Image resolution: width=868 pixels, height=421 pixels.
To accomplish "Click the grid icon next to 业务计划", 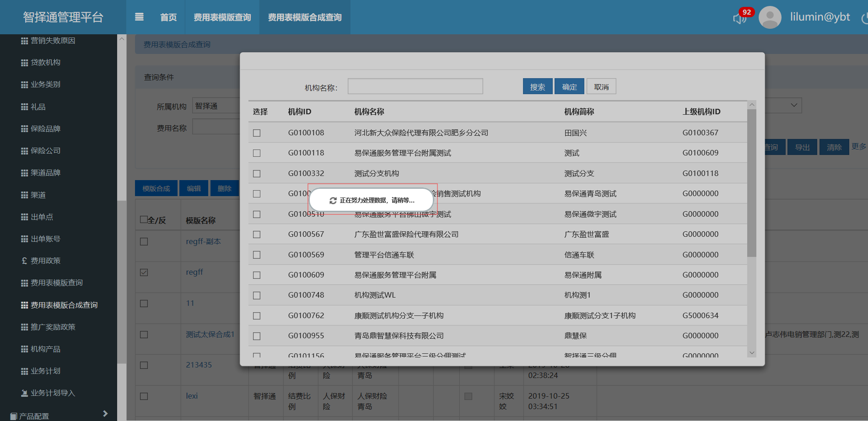I will (25, 371).
